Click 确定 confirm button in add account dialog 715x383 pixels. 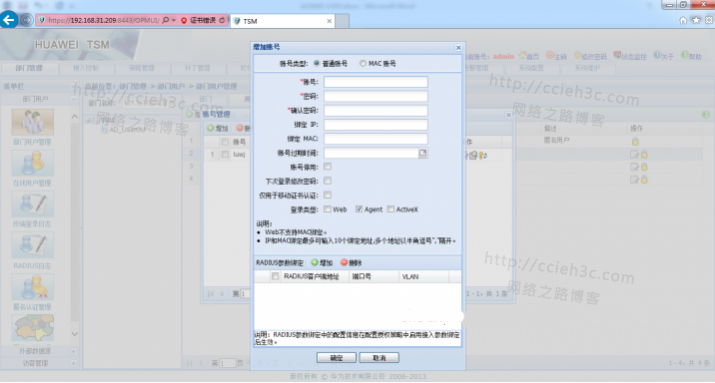[337, 358]
